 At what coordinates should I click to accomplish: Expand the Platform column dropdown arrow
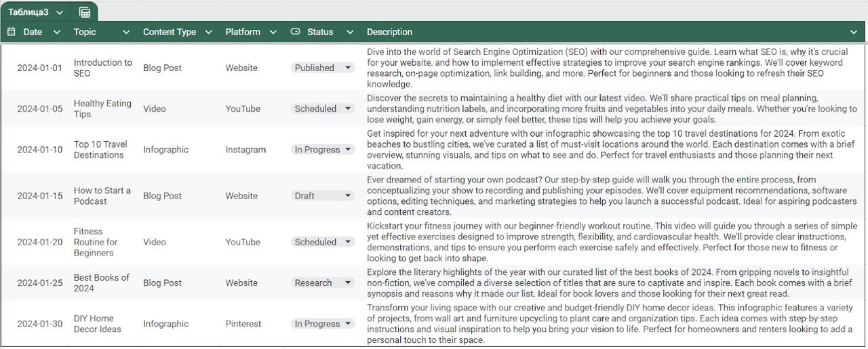[273, 32]
